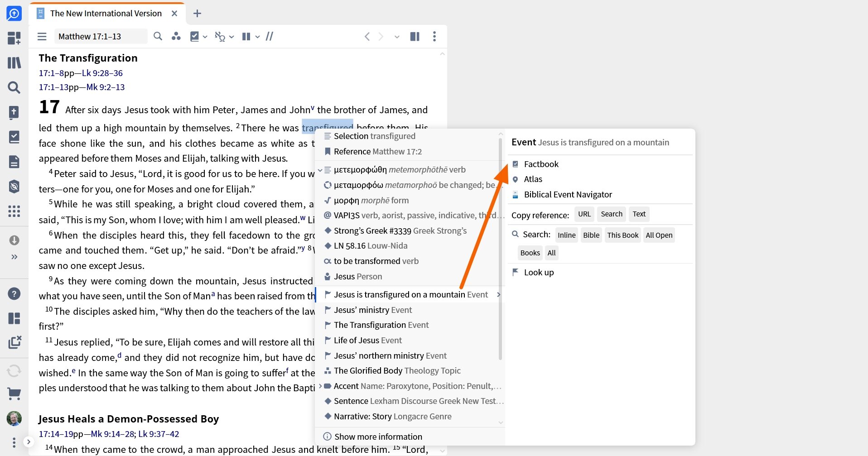Expand the Accent Name entry

[x=320, y=386]
